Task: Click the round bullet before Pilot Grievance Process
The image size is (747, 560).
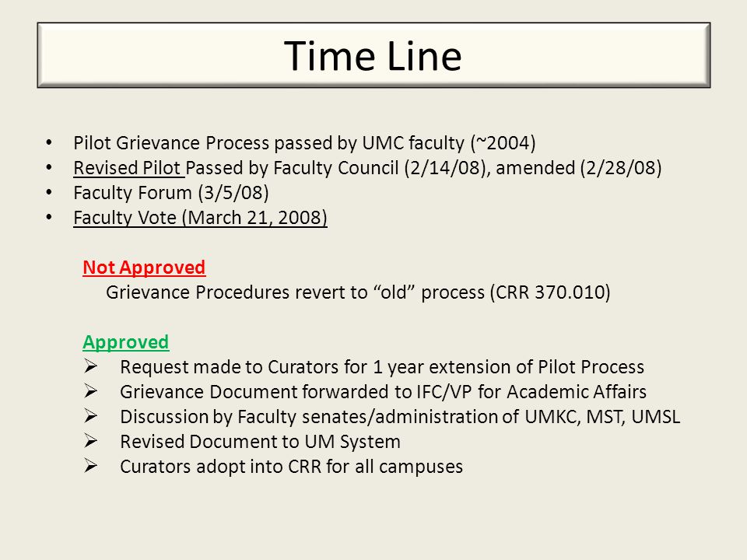Action: tap(49, 142)
